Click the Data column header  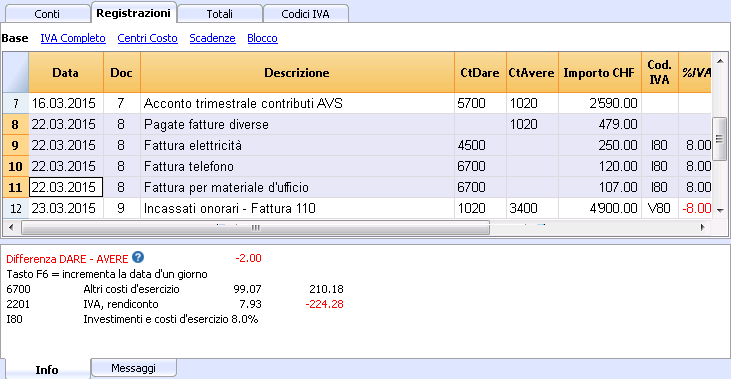[66, 72]
